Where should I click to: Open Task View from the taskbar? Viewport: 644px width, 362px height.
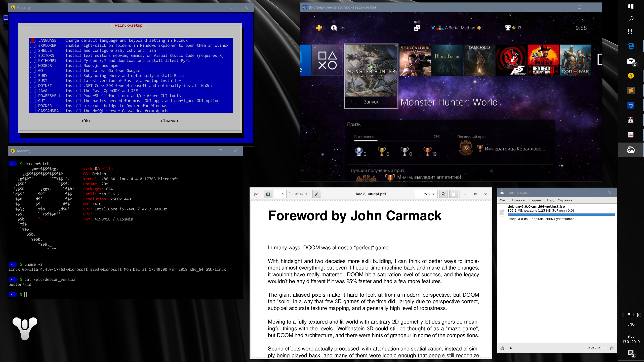631,31
